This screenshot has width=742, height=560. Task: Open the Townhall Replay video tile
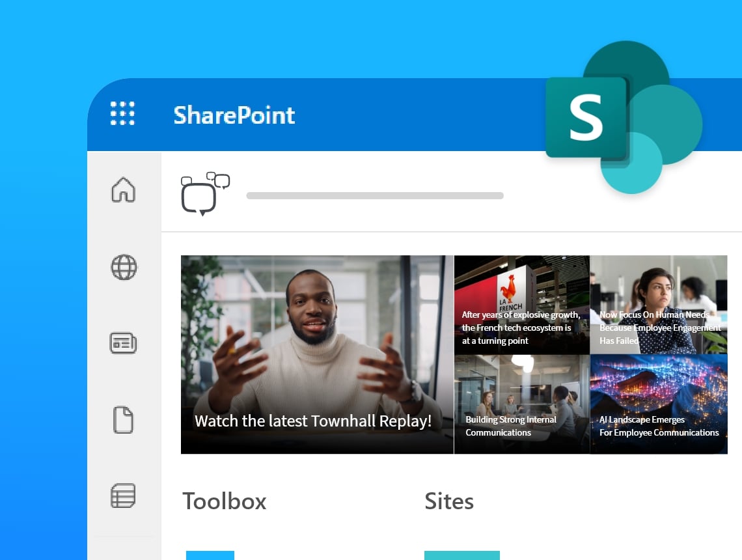pyautogui.click(x=317, y=354)
